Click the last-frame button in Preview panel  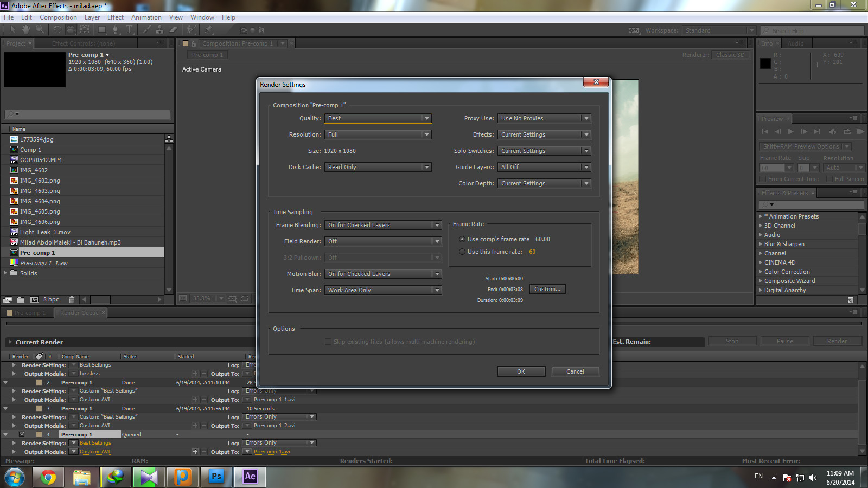pyautogui.click(x=817, y=131)
